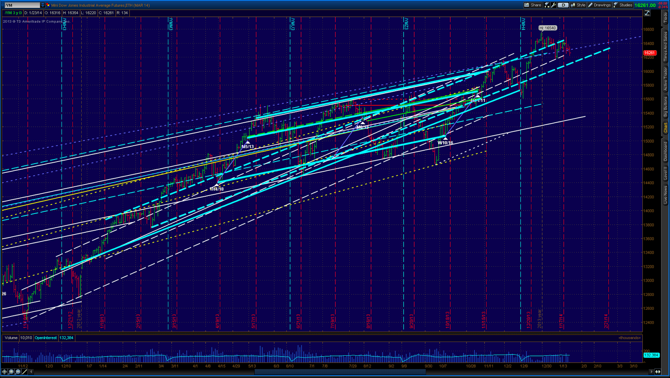Open the timeframe selector next to wrench
This screenshot has width=670, height=378.
click(x=563, y=5)
